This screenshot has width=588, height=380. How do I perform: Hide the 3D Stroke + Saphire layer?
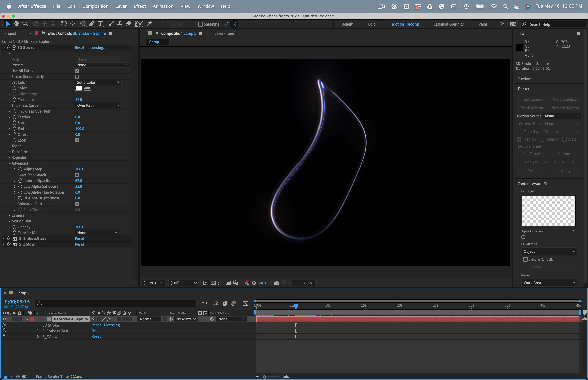[x=4, y=319]
